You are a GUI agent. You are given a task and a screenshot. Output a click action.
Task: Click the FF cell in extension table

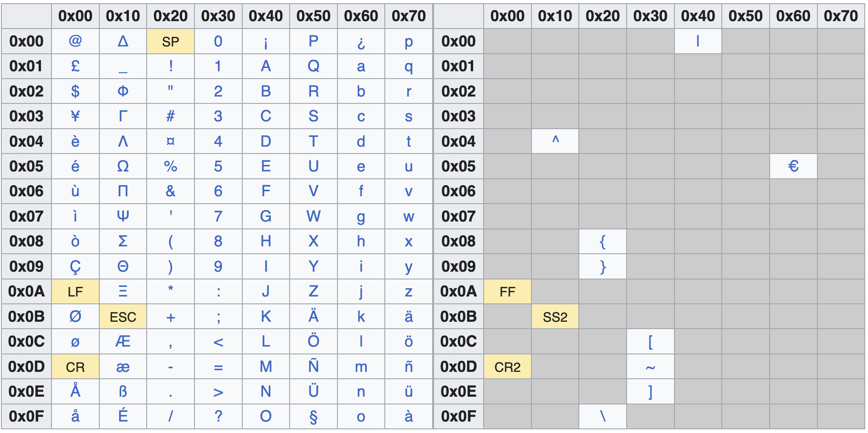(x=507, y=292)
